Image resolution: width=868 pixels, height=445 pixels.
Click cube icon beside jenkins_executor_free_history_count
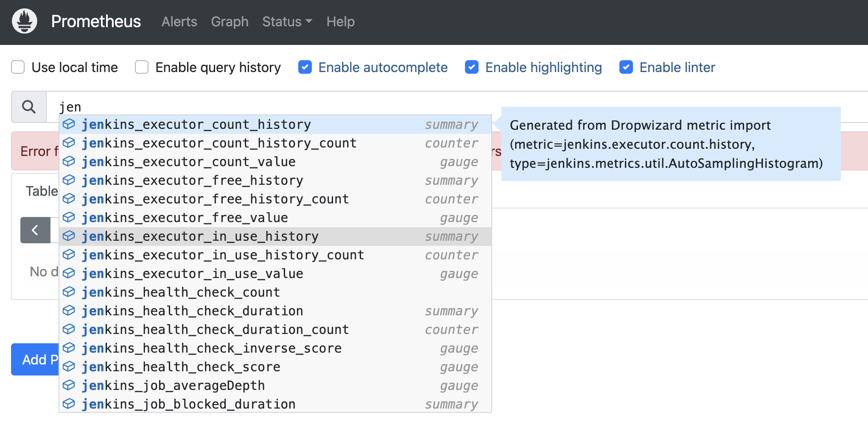pos(69,199)
